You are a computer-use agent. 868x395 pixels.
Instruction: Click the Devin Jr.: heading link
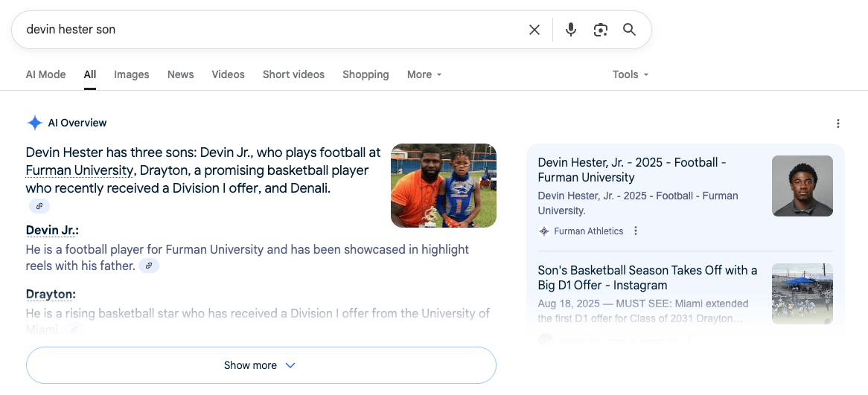[53, 230]
